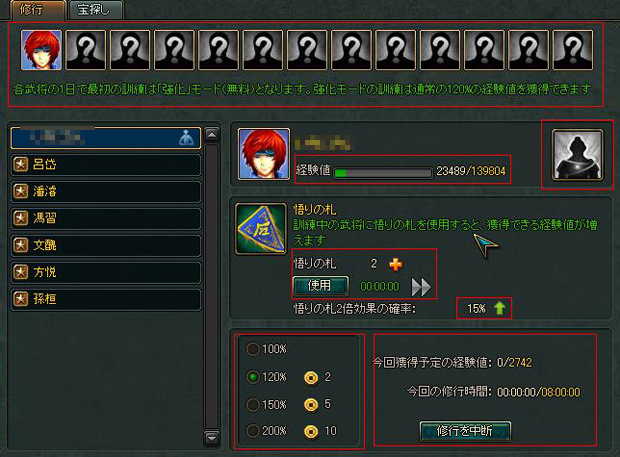620x457 pixels.
Task: Click the 経験値 progress bar
Action: coord(382,173)
